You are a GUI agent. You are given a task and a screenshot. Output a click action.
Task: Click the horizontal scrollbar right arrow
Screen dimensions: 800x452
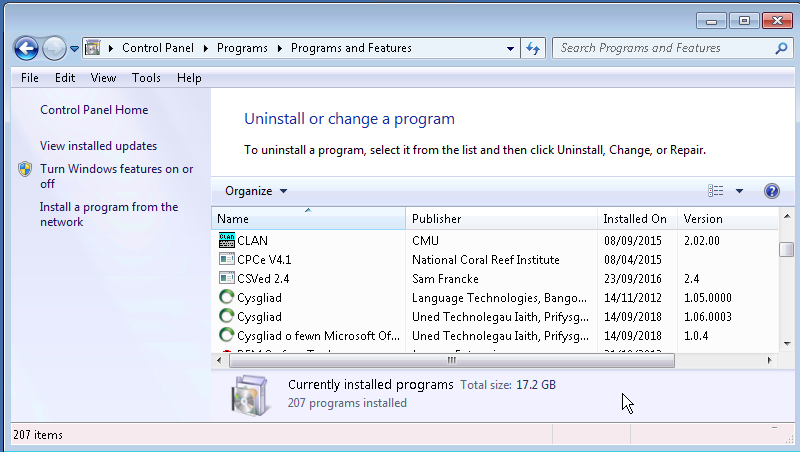(x=770, y=360)
